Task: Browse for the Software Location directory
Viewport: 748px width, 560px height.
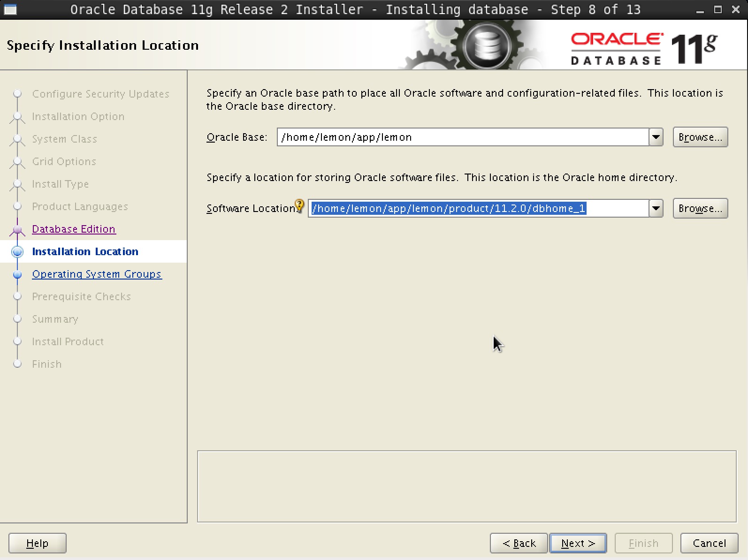Action: pos(700,208)
